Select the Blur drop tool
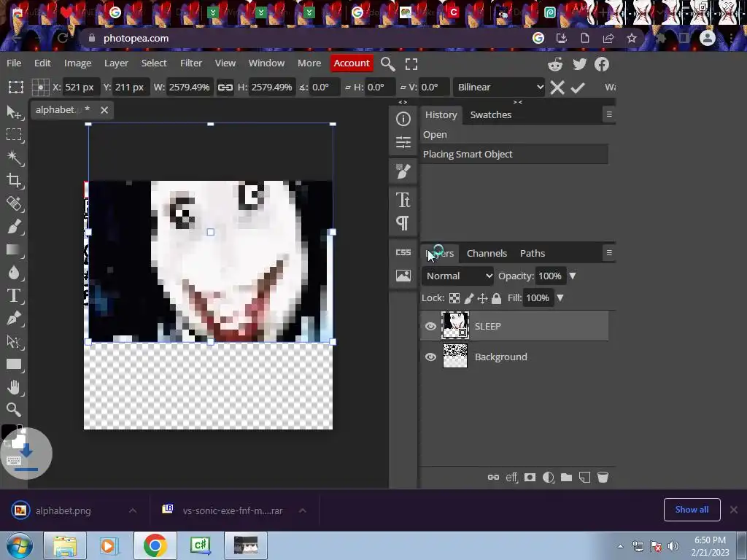 pyautogui.click(x=14, y=273)
